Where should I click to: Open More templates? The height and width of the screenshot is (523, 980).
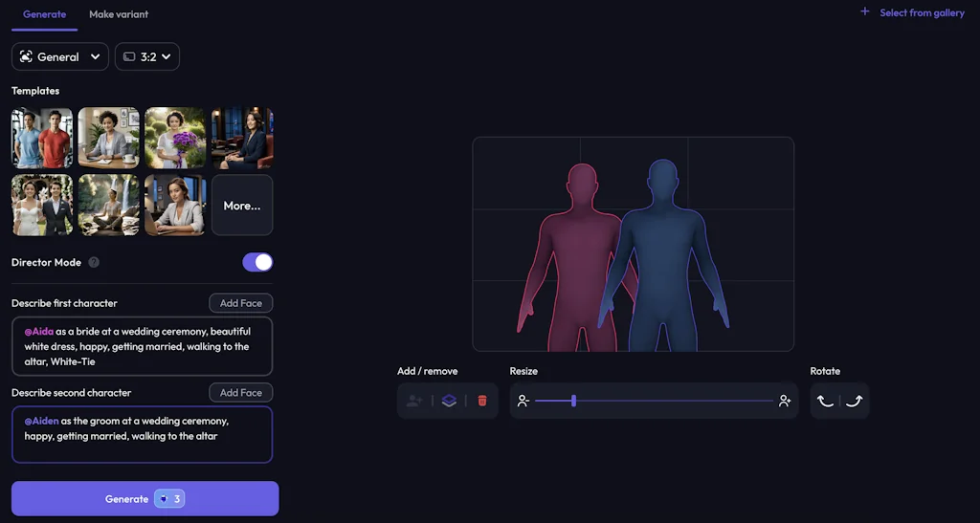click(x=242, y=206)
